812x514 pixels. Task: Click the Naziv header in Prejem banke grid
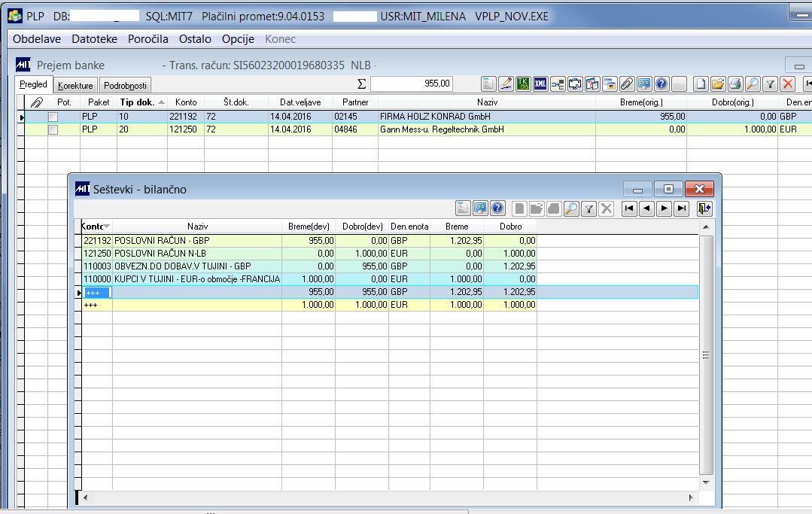pos(488,102)
